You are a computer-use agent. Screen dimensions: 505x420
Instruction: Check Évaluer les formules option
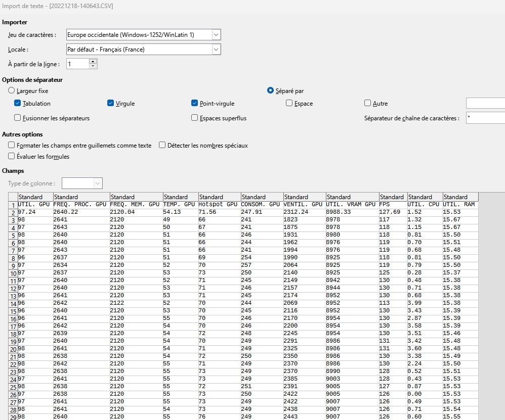[x=12, y=157]
